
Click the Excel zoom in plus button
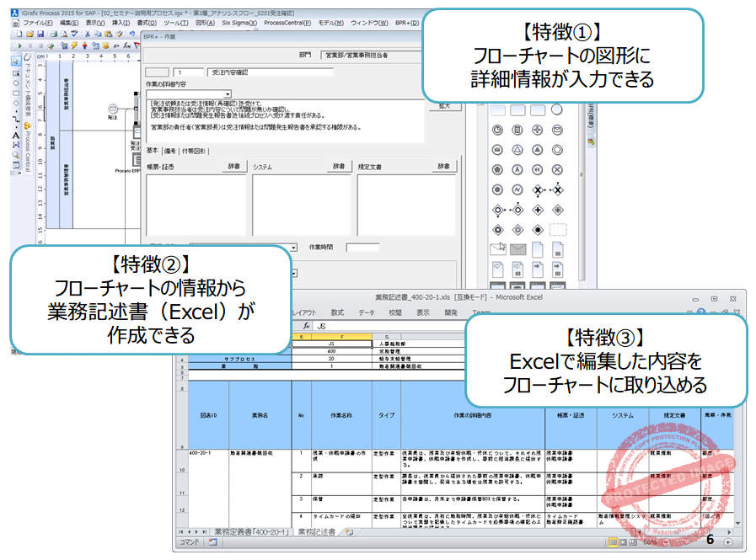727,541
